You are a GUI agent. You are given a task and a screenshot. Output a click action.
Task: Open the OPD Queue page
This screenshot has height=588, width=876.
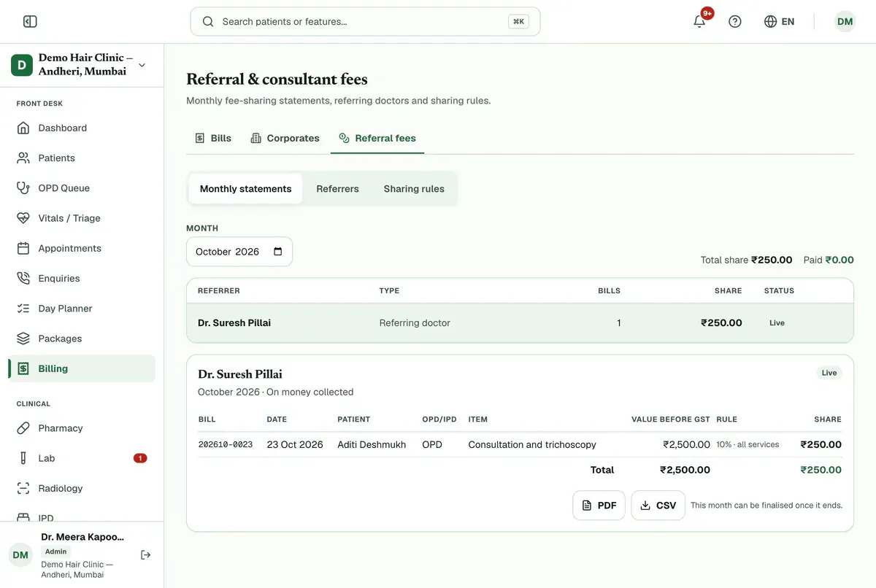click(x=82, y=188)
